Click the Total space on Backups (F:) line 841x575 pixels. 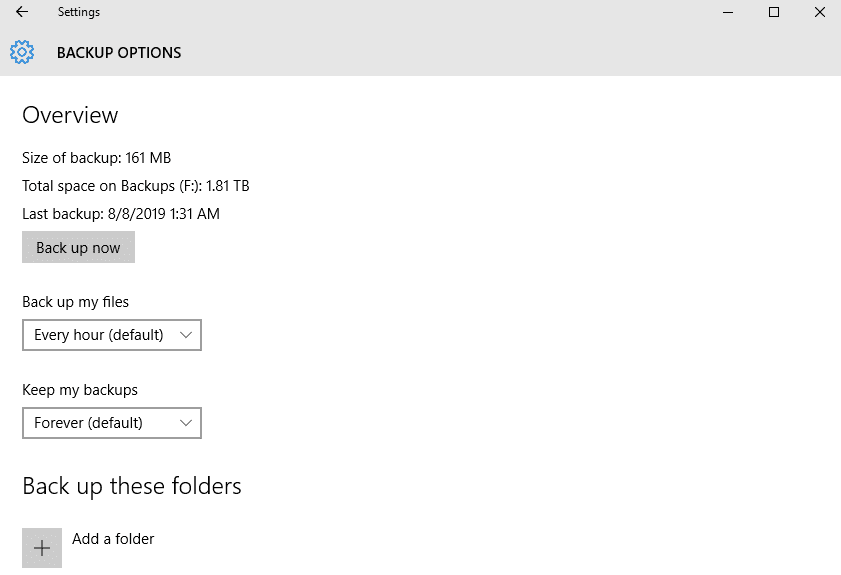(135, 186)
